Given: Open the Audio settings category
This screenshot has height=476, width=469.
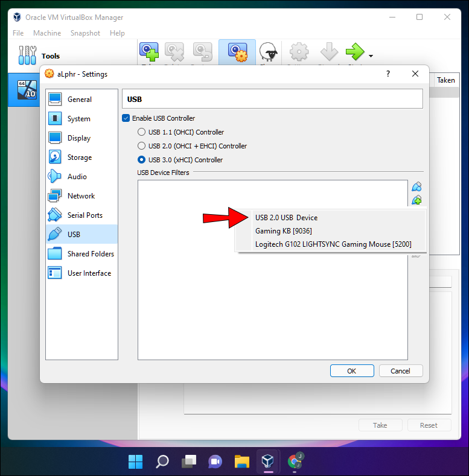Looking at the screenshot, I should click(81, 177).
